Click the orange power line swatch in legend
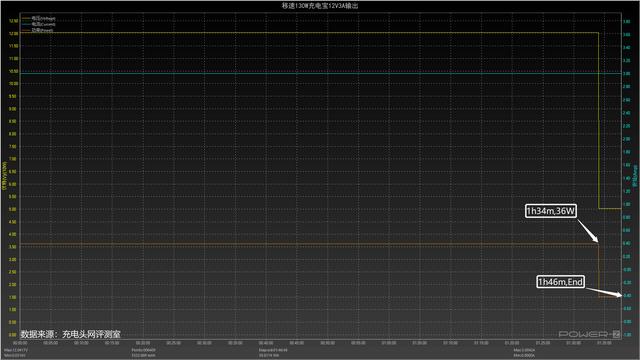Viewport: 640px width, 360px height. pos(26,30)
